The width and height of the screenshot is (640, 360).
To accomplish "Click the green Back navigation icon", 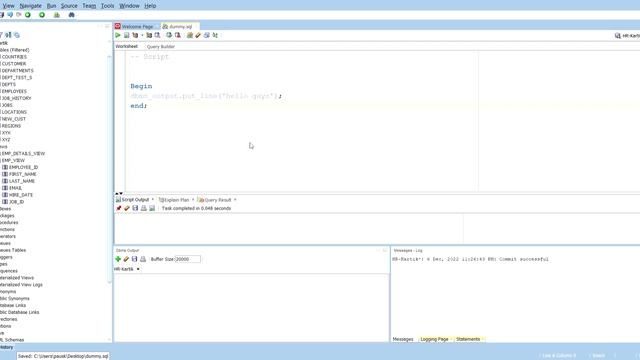I will pos(28,15).
